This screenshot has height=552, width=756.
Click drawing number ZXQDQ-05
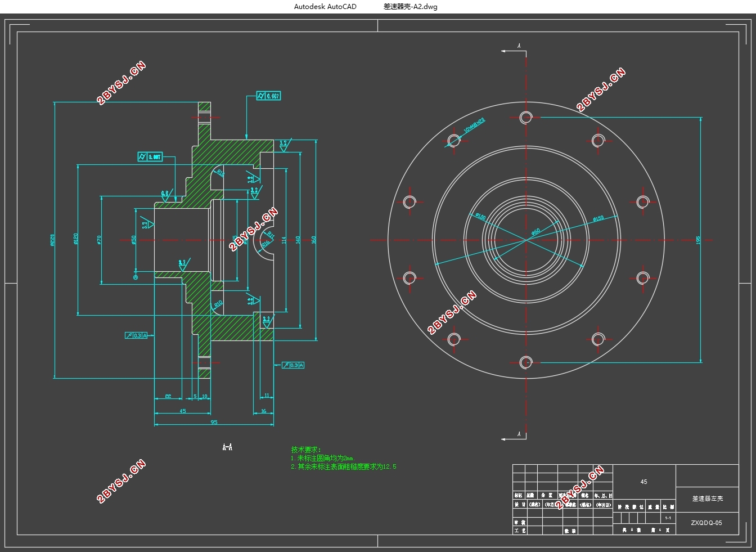coord(706,523)
